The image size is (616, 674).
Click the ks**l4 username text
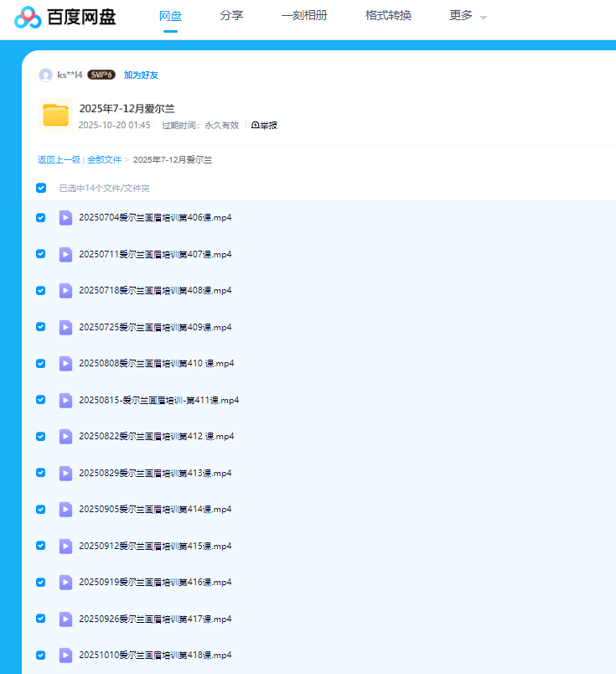point(70,75)
